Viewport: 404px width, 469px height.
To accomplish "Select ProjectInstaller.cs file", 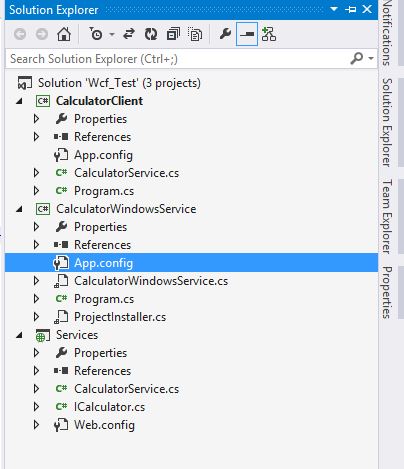I will point(120,317).
